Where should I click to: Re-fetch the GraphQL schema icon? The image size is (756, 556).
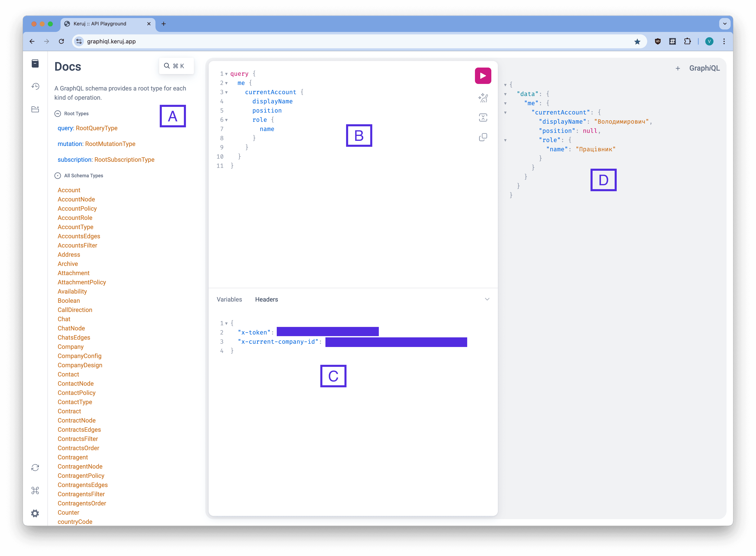click(35, 468)
